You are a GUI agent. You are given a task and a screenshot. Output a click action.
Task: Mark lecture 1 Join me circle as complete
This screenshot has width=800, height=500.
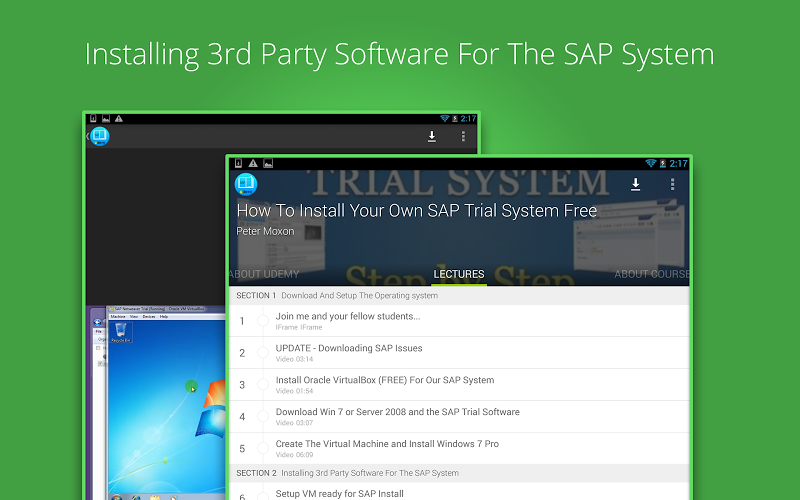tap(263, 321)
